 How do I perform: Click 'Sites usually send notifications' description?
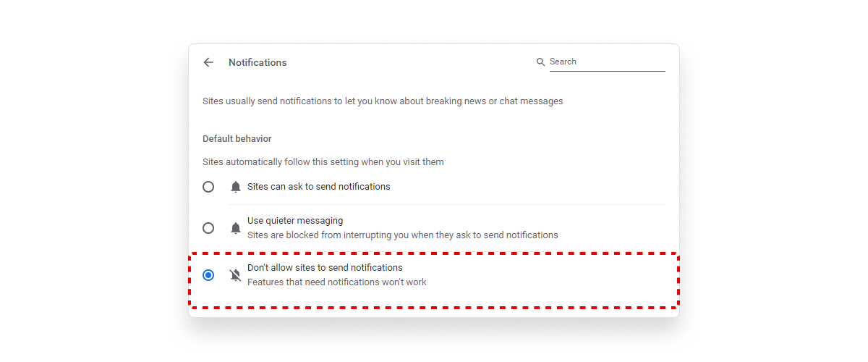[x=383, y=101]
